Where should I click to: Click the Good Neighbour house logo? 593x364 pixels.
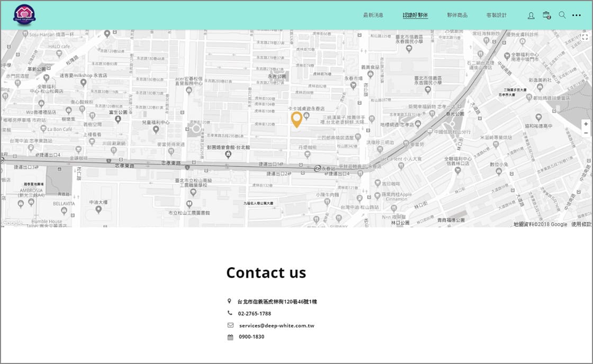click(24, 15)
